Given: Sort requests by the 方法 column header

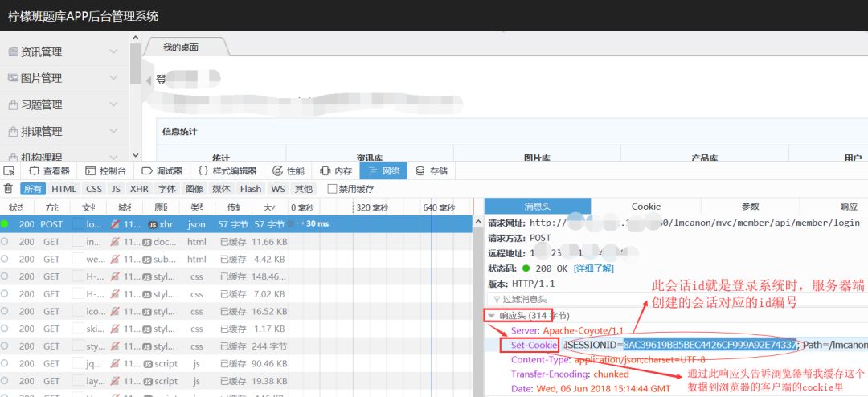Looking at the screenshot, I should tap(51, 207).
